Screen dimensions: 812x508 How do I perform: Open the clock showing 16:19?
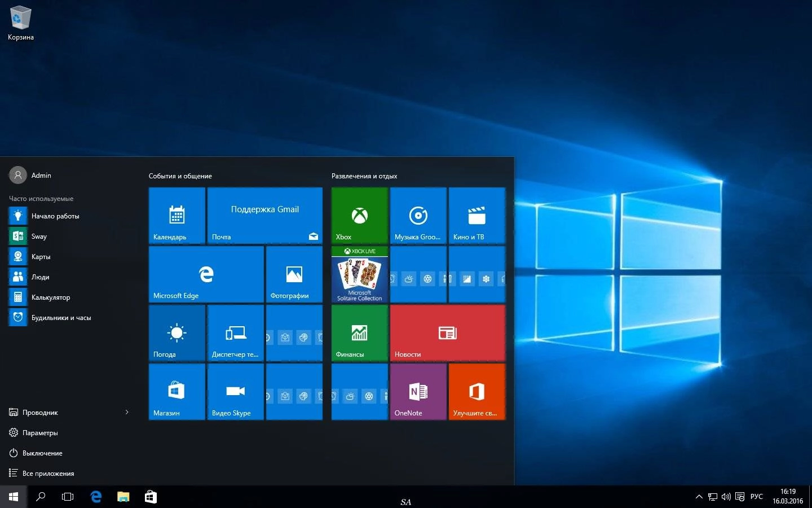(x=788, y=496)
